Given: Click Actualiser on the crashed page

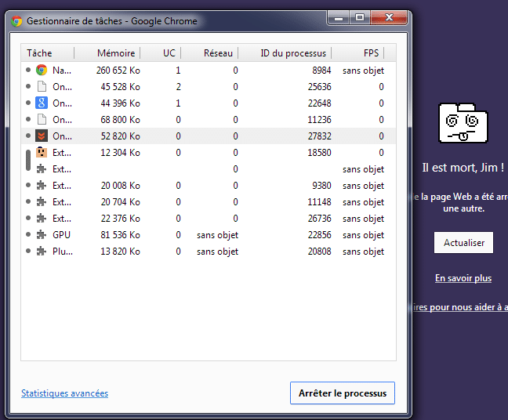Looking at the screenshot, I should [x=463, y=243].
